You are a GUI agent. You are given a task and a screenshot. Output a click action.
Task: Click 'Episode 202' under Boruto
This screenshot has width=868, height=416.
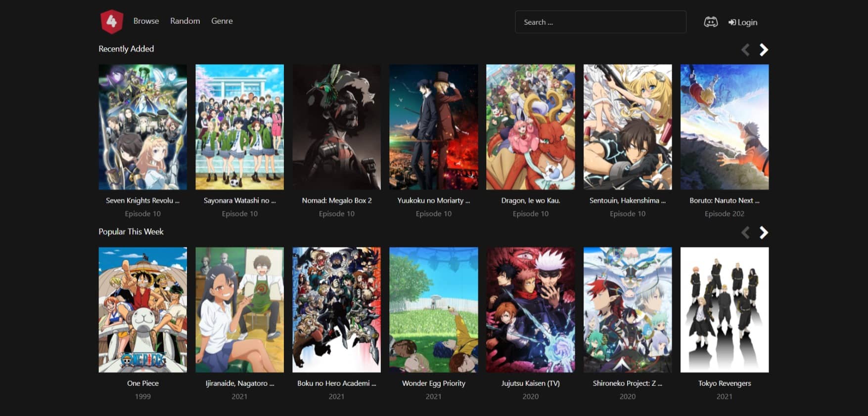(725, 214)
